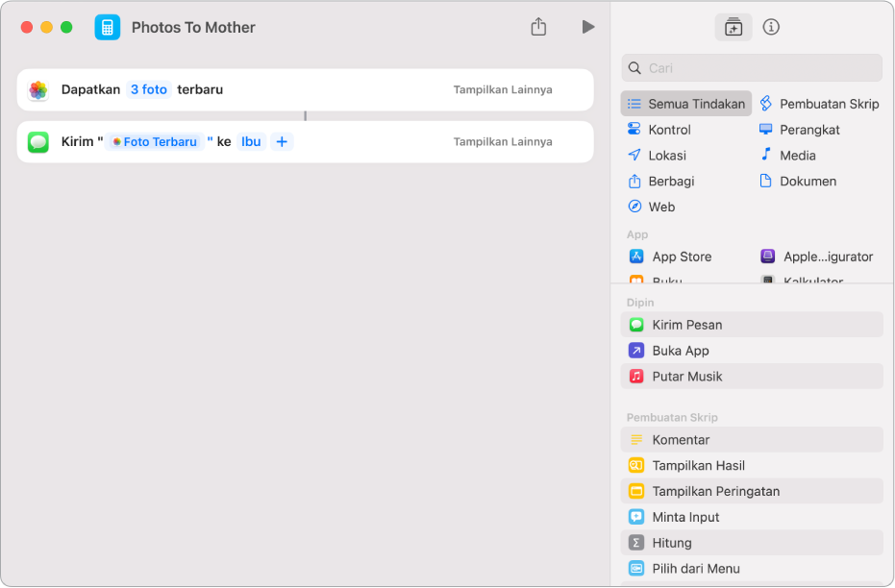Click the Photos app icon in first action
This screenshot has height=588, width=895.
pos(38,90)
